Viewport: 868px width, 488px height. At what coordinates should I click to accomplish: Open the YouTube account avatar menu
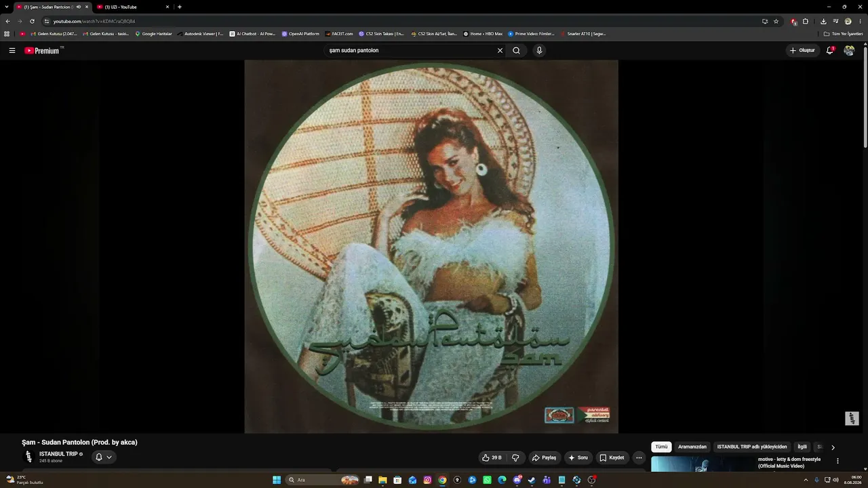(849, 50)
